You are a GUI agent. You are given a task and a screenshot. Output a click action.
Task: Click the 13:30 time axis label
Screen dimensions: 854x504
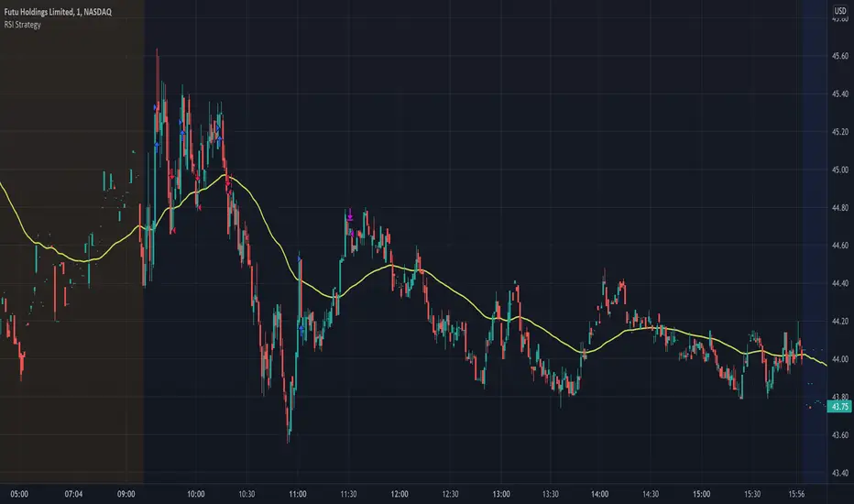[550, 494]
